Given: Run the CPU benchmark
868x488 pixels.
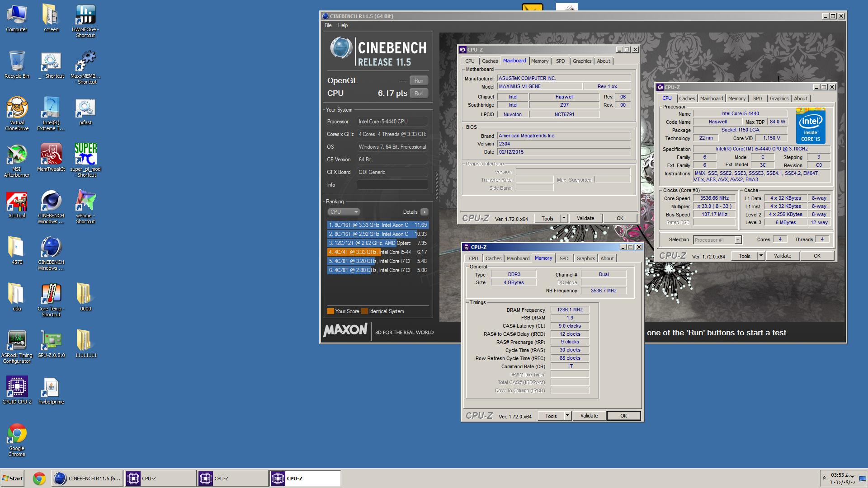Looking at the screenshot, I should tap(419, 94).
